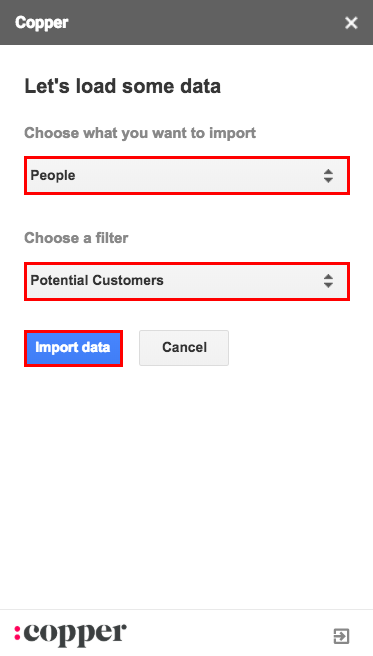Click the "Choose a filter" label
This screenshot has width=373, height=656.
tap(76, 238)
